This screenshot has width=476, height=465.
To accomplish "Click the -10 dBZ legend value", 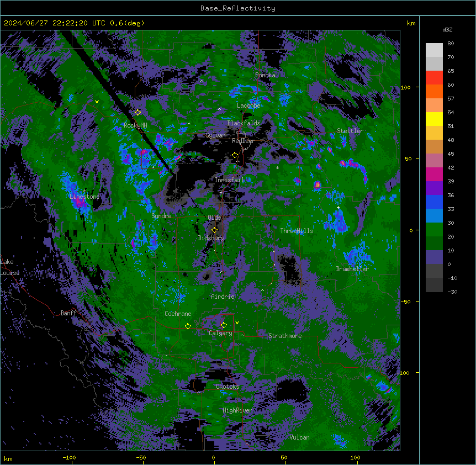I will click(452, 278).
